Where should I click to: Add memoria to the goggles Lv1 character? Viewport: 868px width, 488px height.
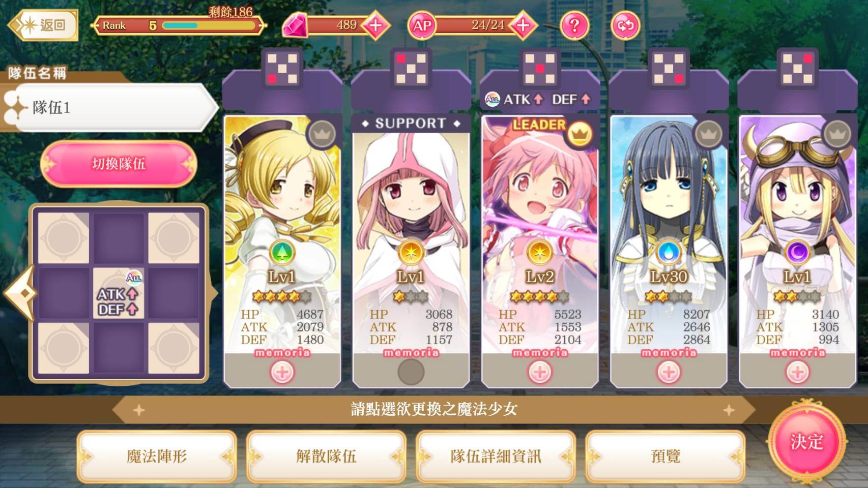coord(797,373)
